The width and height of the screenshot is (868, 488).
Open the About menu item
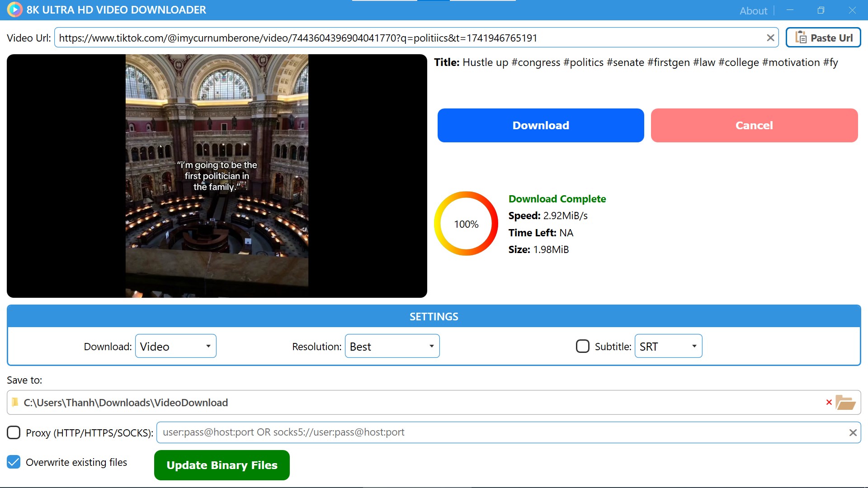pyautogui.click(x=753, y=10)
